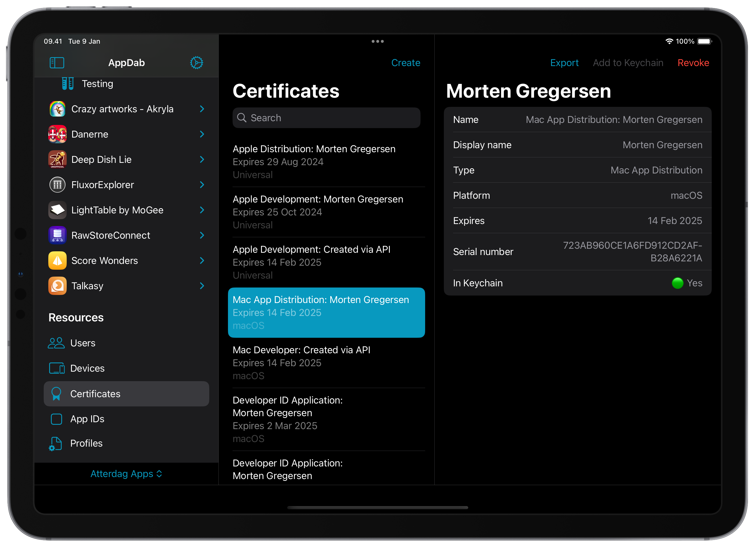Open the Profiles icon in sidebar
Screen dimensions: 756x548
(x=55, y=443)
